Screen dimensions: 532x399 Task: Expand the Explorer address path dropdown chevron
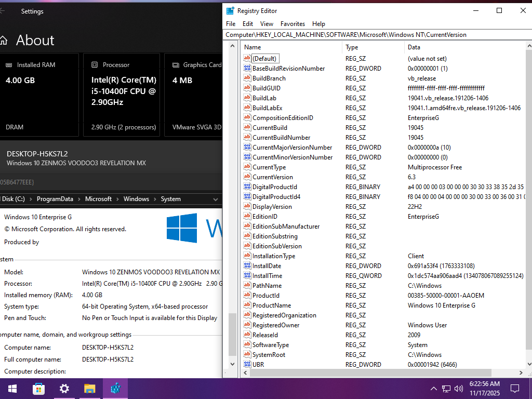tap(215, 199)
